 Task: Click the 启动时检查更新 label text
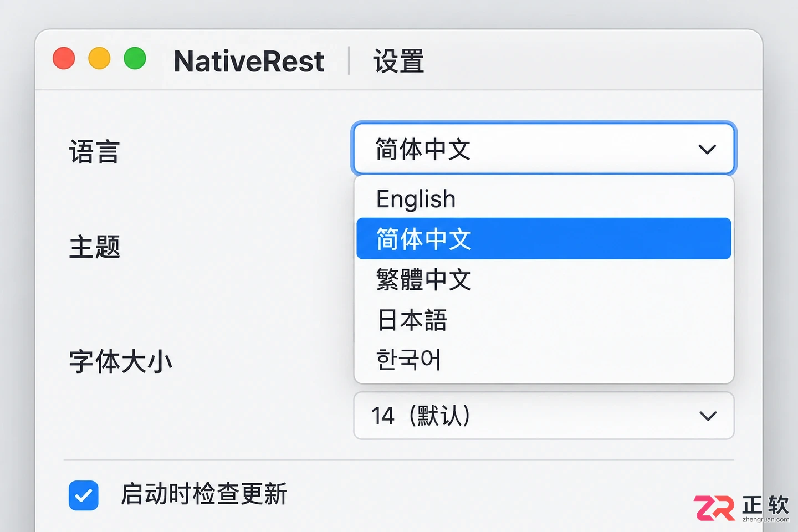click(204, 494)
